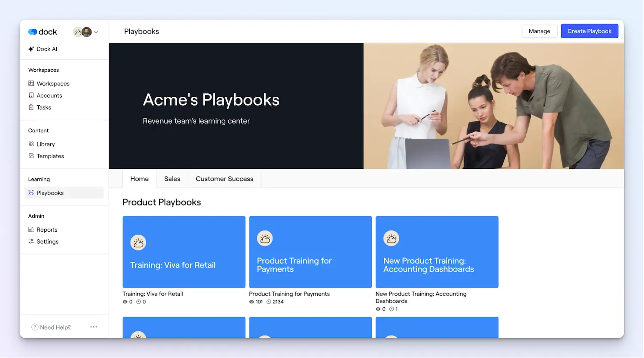
Task: Click the Need Help question icon
Action: click(35, 327)
